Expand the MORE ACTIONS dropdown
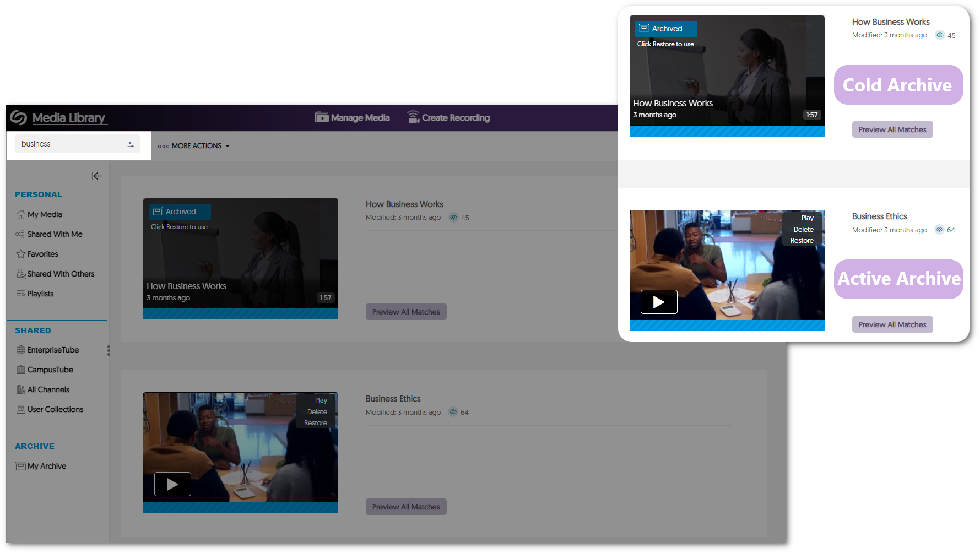Image resolution: width=980 pixels, height=553 pixels. [x=193, y=146]
